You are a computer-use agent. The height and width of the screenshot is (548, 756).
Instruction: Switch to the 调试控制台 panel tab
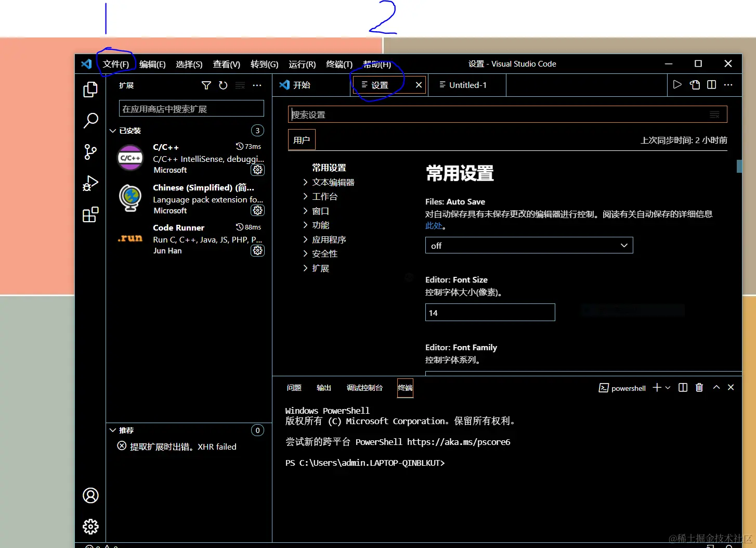(364, 388)
